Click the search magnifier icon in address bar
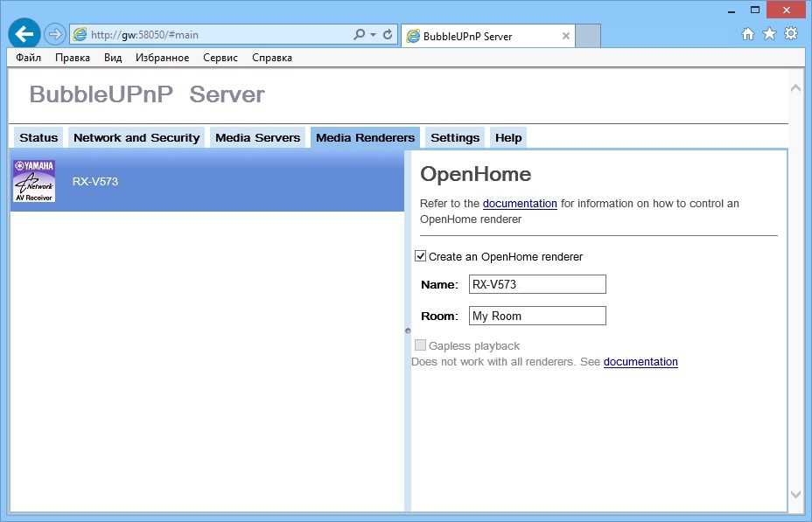This screenshot has width=812, height=522. click(x=359, y=35)
